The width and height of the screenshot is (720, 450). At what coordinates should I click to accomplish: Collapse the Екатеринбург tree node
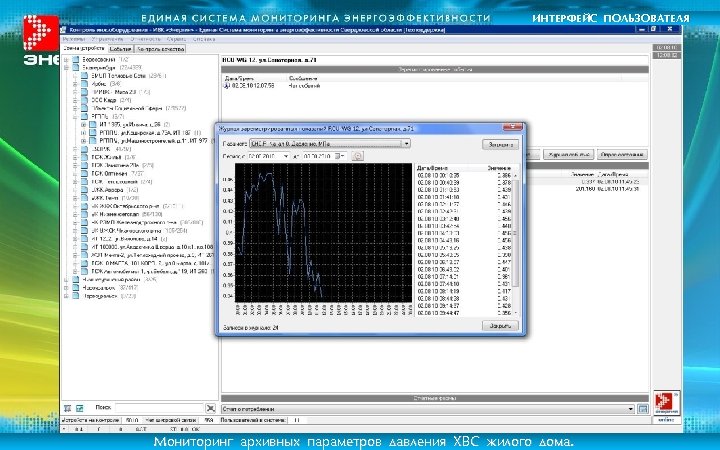pos(65,67)
